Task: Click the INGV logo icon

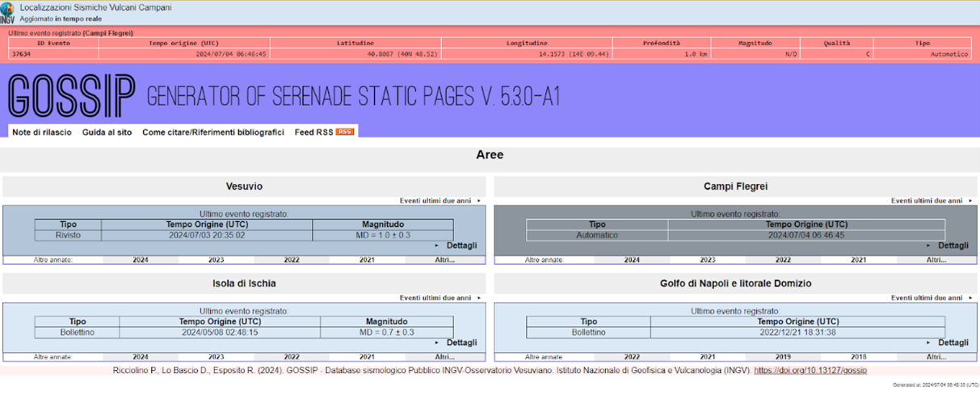Action: click(x=7, y=12)
